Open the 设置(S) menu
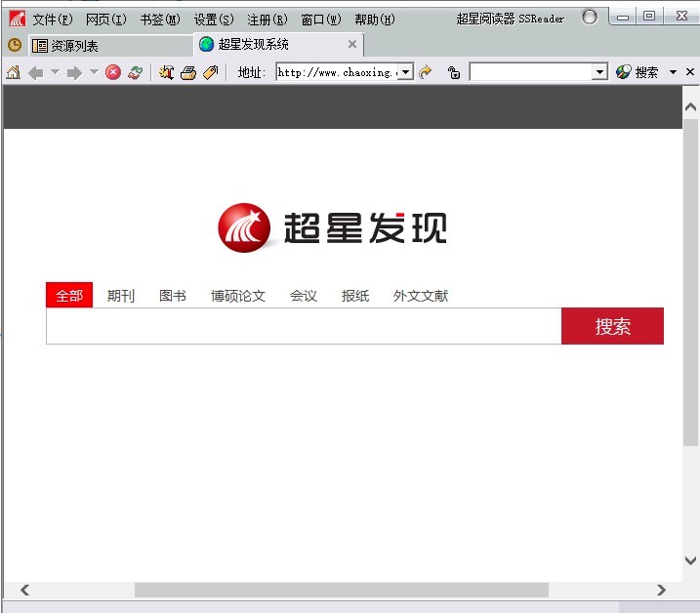The width and height of the screenshot is (700, 613). pos(213,20)
